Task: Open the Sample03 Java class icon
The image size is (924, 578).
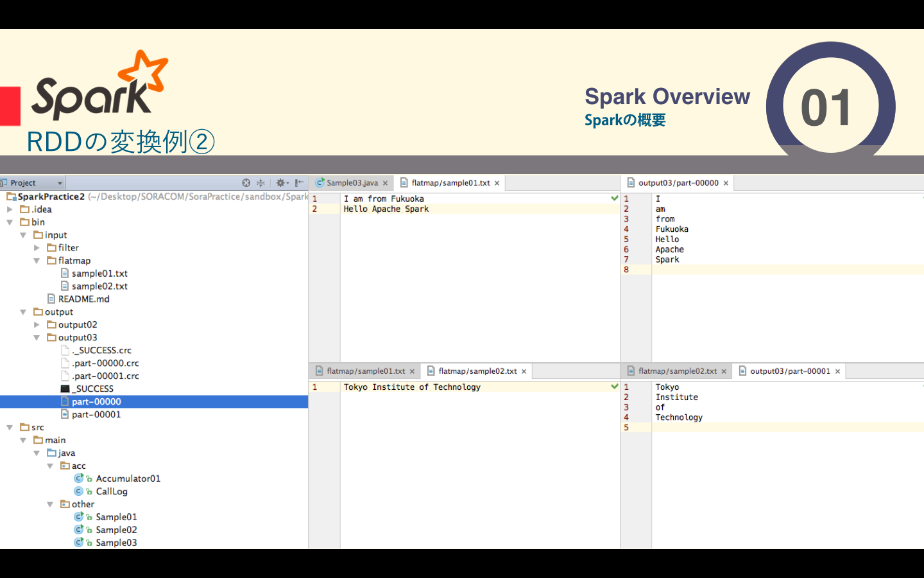Action: pos(80,542)
